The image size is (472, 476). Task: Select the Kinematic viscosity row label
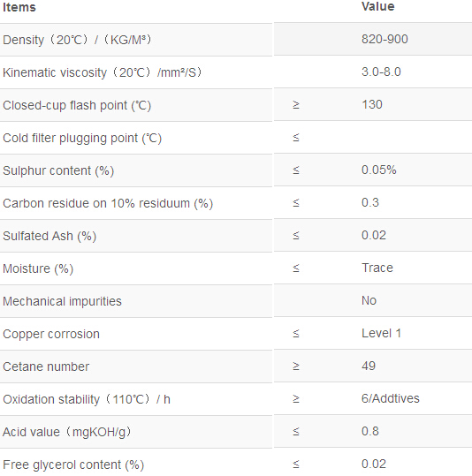click(103, 72)
